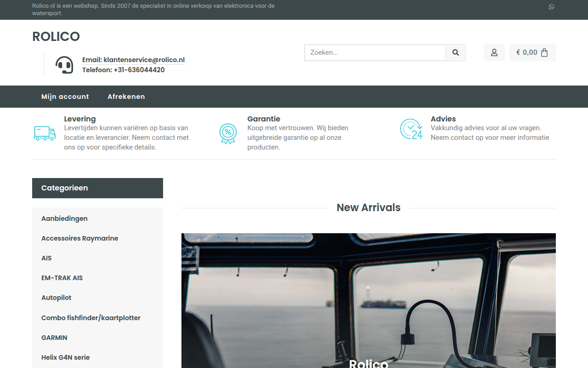Viewport: 588px width, 368px height.
Task: Open the user account icon
Action: click(494, 52)
